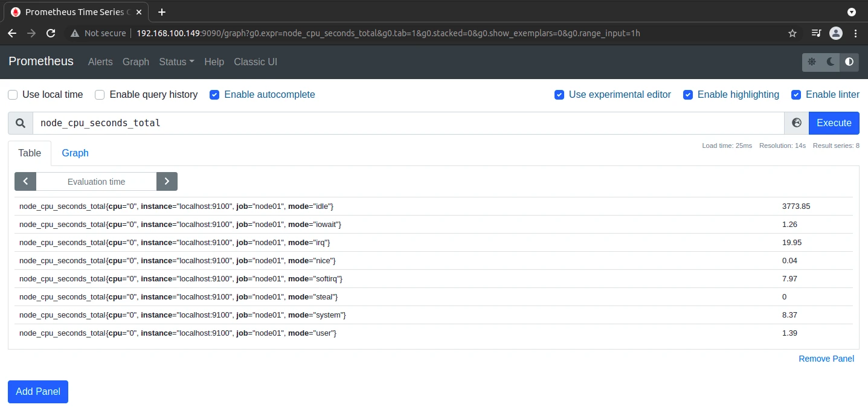This screenshot has width=868, height=419.
Task: Click the contrast theme icon
Action: click(849, 62)
